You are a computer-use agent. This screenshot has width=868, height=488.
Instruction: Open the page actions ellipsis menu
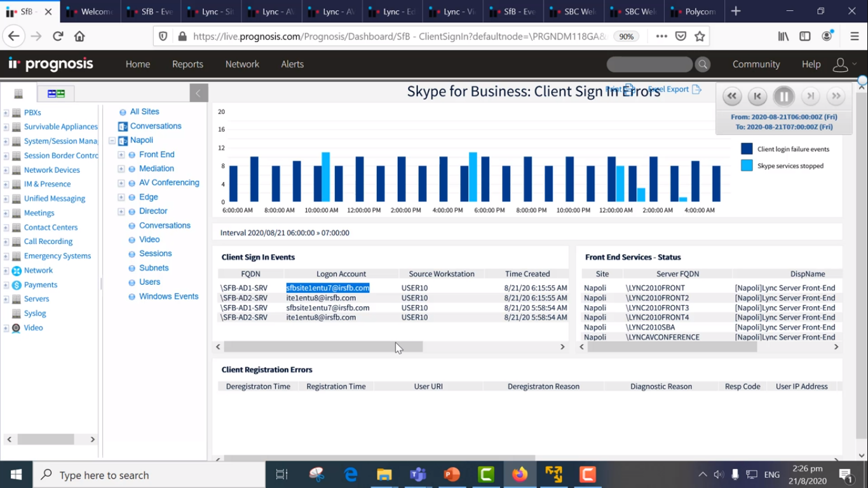[x=661, y=36]
